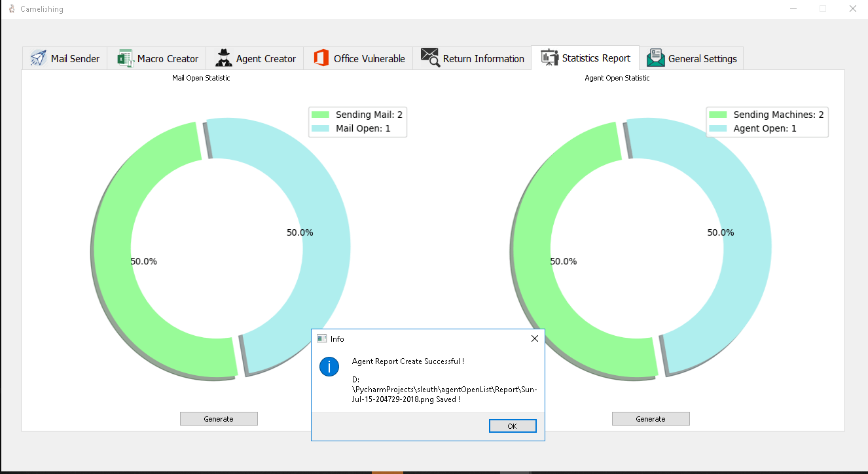868x474 pixels.
Task: Click the Camelishing title bar app icon
Action: (11, 9)
